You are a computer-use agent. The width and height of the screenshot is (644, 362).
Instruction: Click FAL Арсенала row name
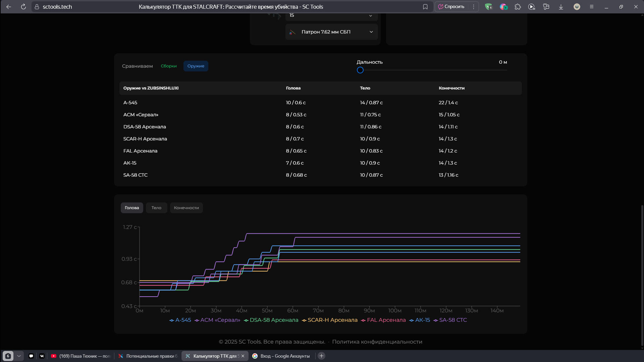click(x=140, y=151)
